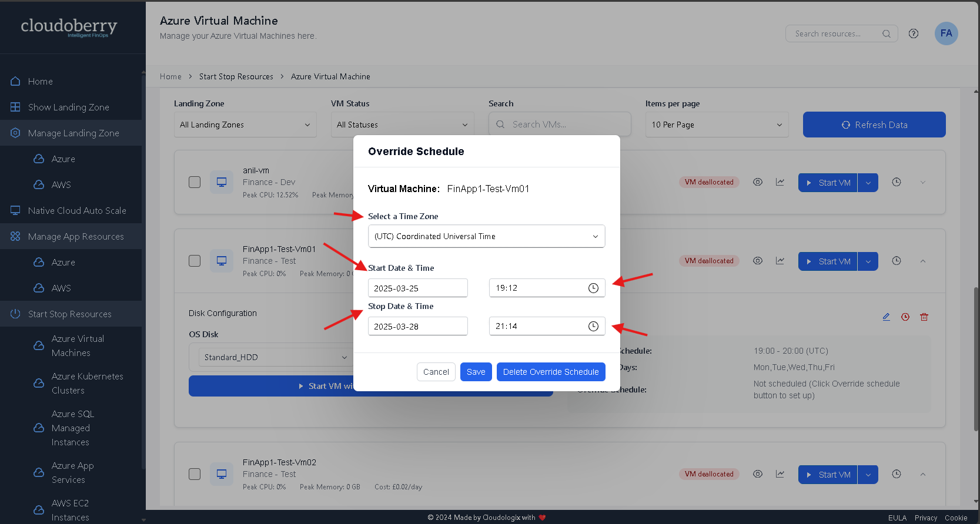Open schedule clock icon for FinApp1-Test-Vm02
Screen dimensions: 980x524
[897, 474]
